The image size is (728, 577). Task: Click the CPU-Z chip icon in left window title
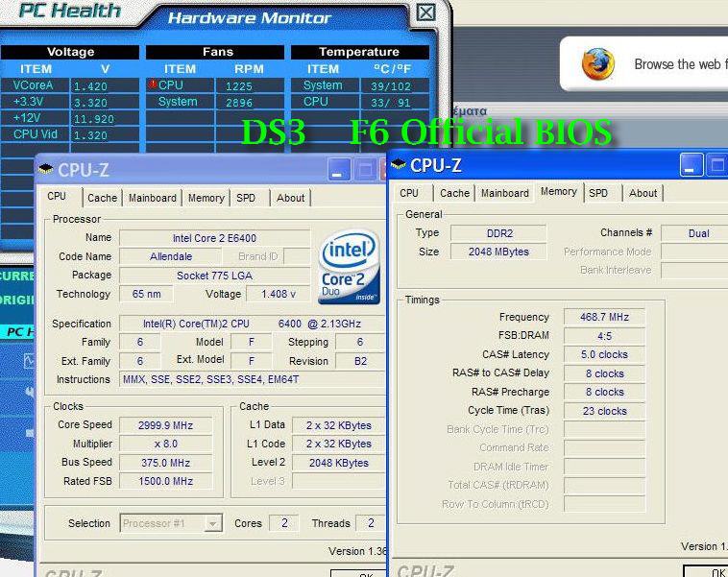(x=45, y=169)
